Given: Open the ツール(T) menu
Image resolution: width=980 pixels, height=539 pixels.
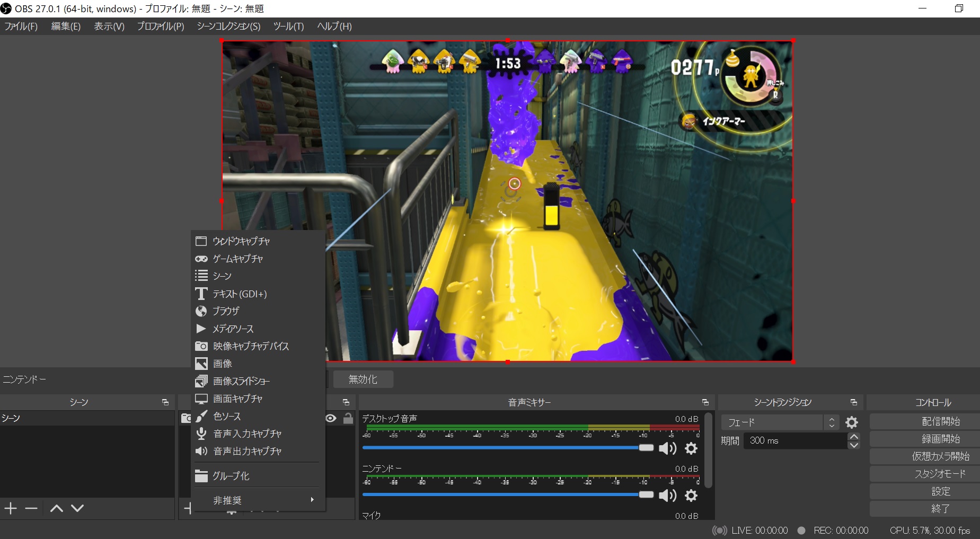Looking at the screenshot, I should point(289,26).
